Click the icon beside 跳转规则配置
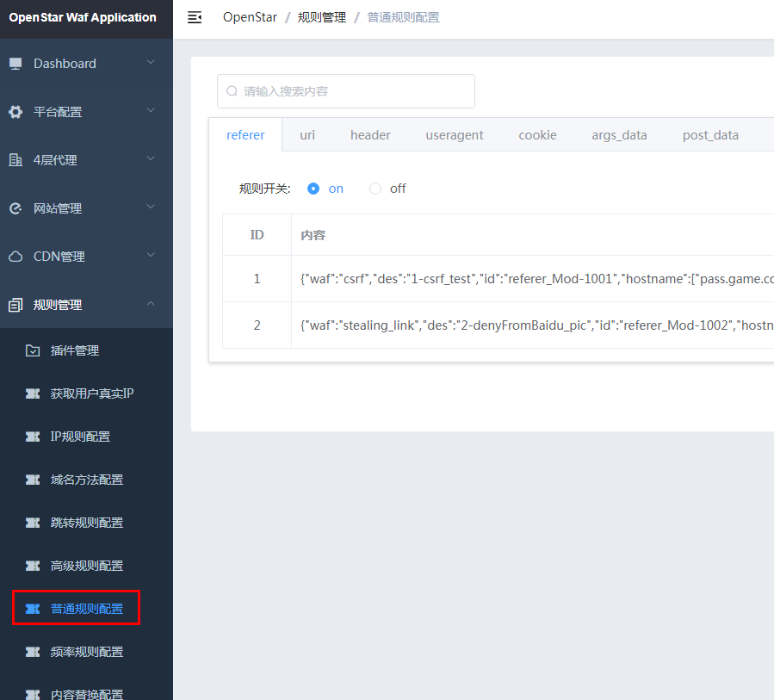This screenshot has height=700, width=774. [x=33, y=523]
